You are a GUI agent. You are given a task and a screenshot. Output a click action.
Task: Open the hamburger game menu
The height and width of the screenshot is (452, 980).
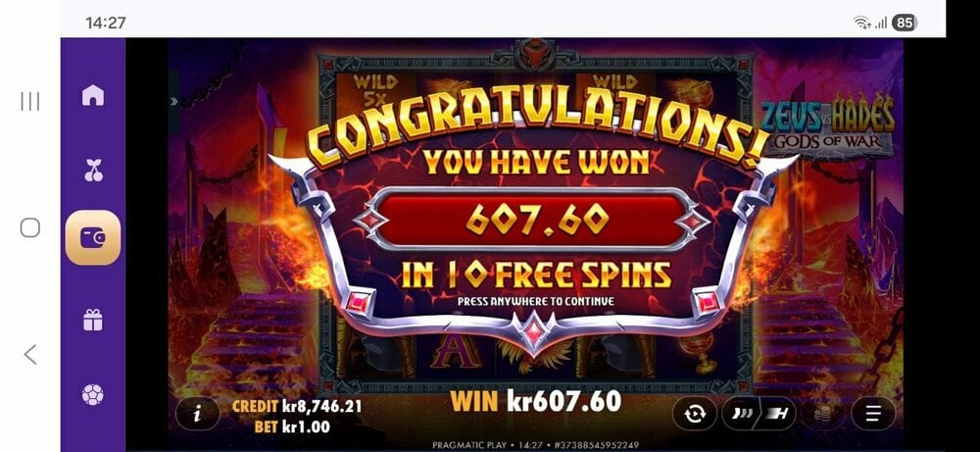tap(873, 413)
